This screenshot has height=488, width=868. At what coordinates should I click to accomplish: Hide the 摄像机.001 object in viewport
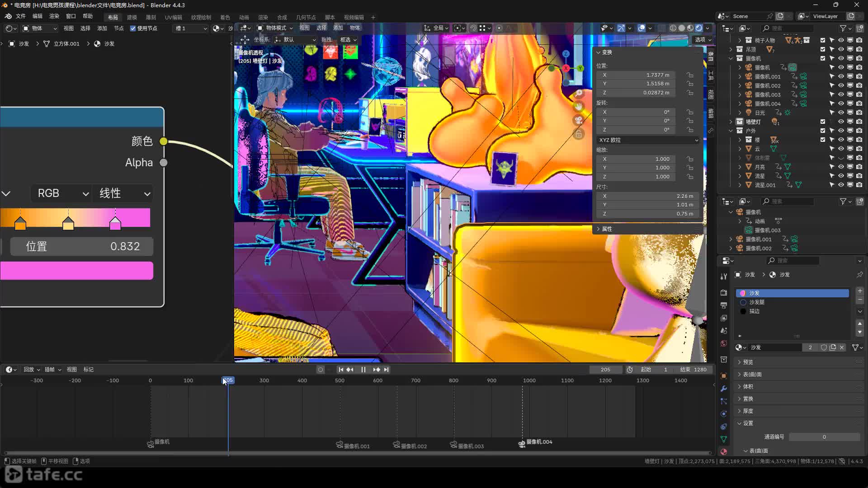point(841,76)
